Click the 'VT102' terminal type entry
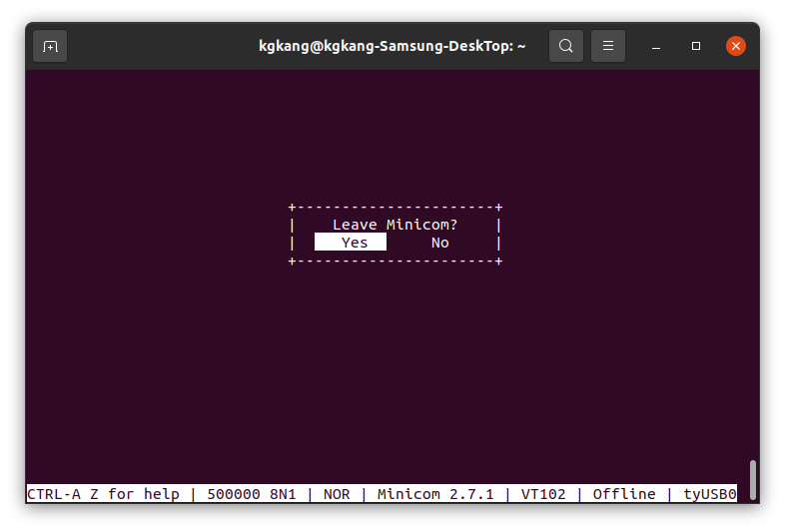The image size is (785, 532). point(543,494)
